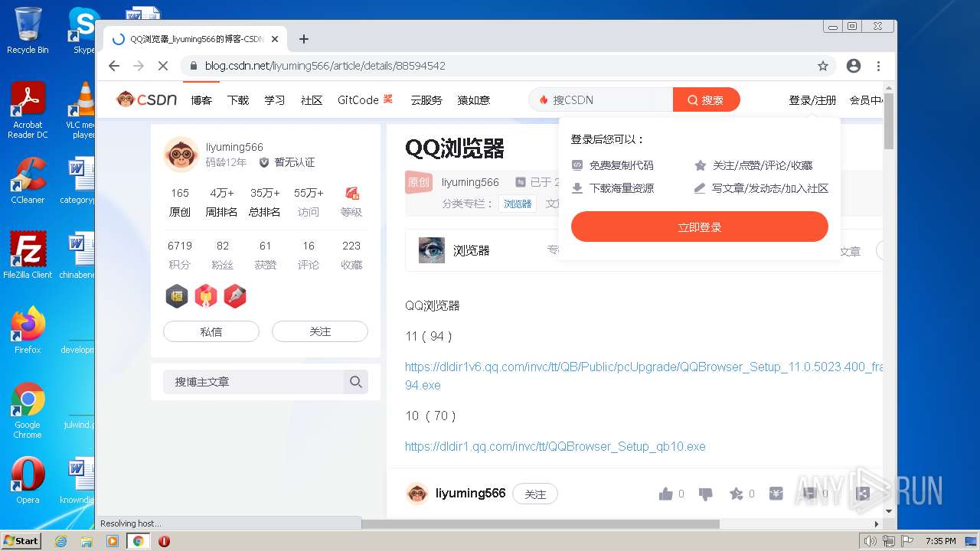Click 关注 button next to author below article

pyautogui.click(x=535, y=494)
